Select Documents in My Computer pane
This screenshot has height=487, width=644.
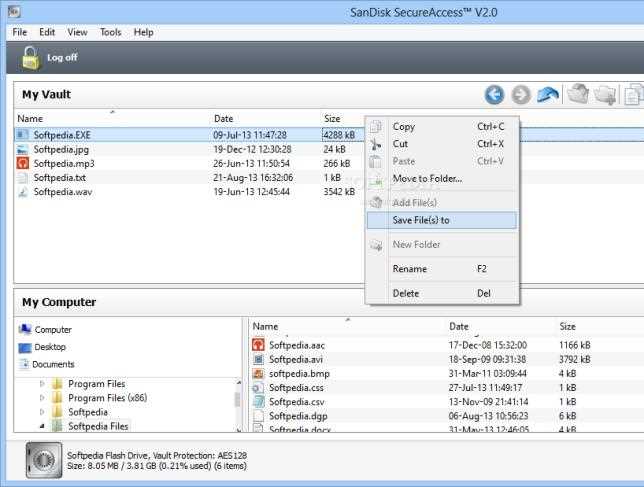click(53, 364)
